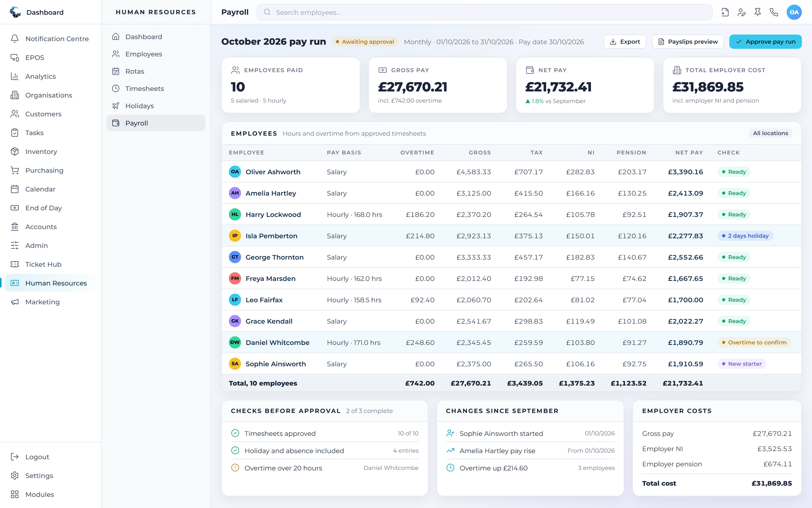Open Calendar in main sidebar
The image size is (812, 508).
pyautogui.click(x=50, y=189)
